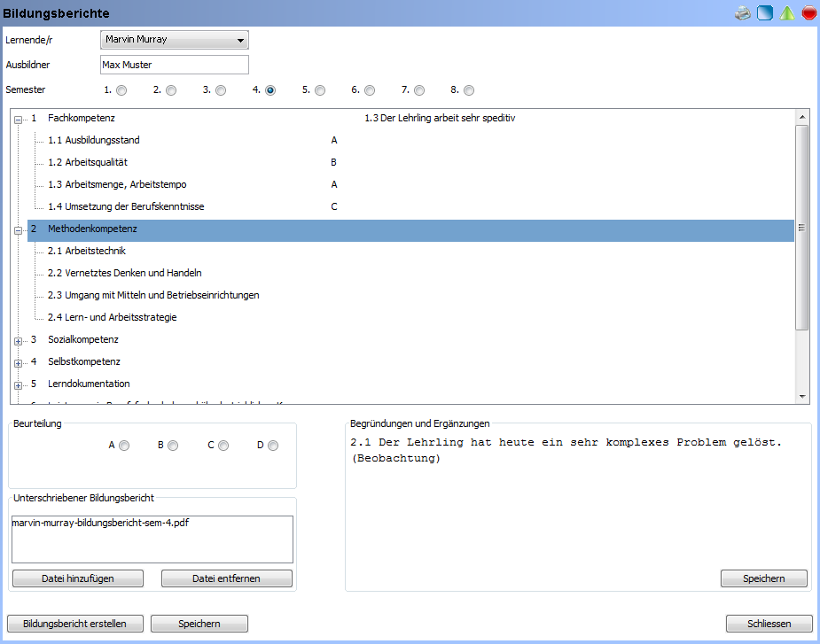Screen dimensions: 820x644
Task: Select semester 1 radio button
Action: [121, 90]
